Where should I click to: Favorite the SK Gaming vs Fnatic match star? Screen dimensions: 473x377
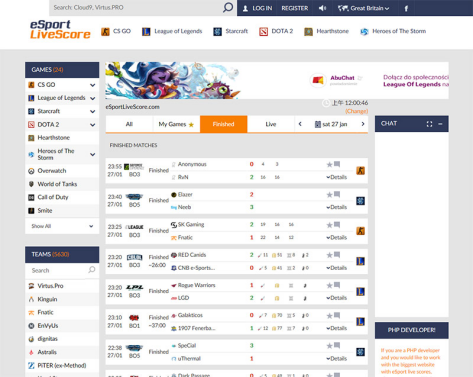pyautogui.click(x=329, y=225)
